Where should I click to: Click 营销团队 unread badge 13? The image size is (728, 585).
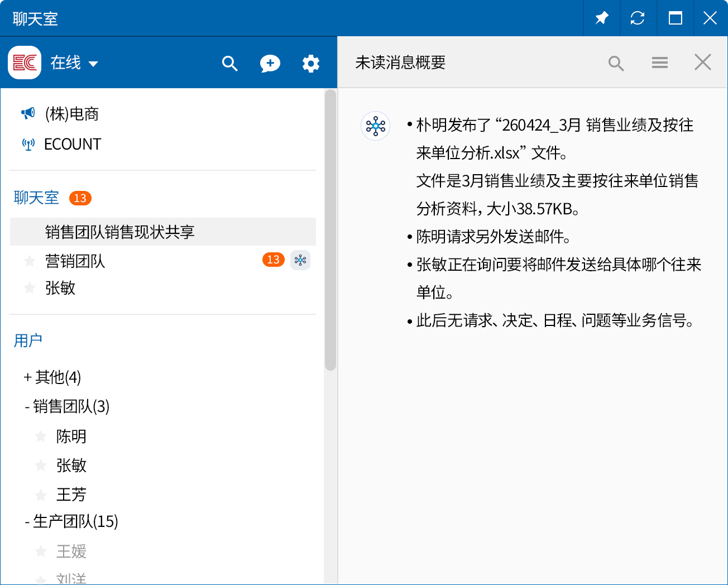coord(274,260)
